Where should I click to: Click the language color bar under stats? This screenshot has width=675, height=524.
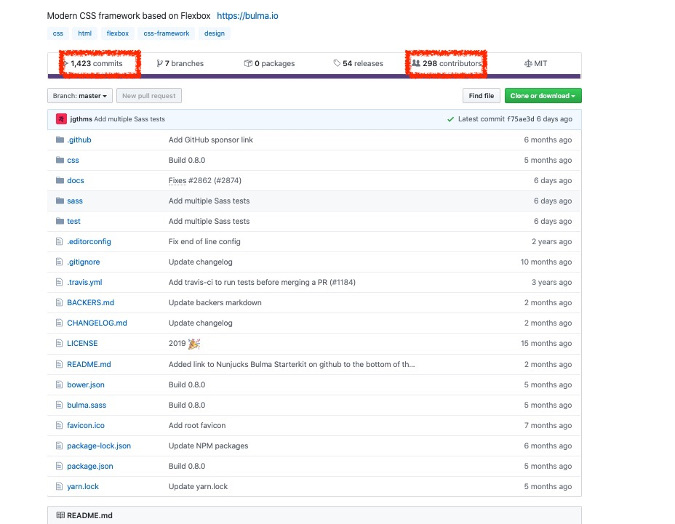[314, 76]
